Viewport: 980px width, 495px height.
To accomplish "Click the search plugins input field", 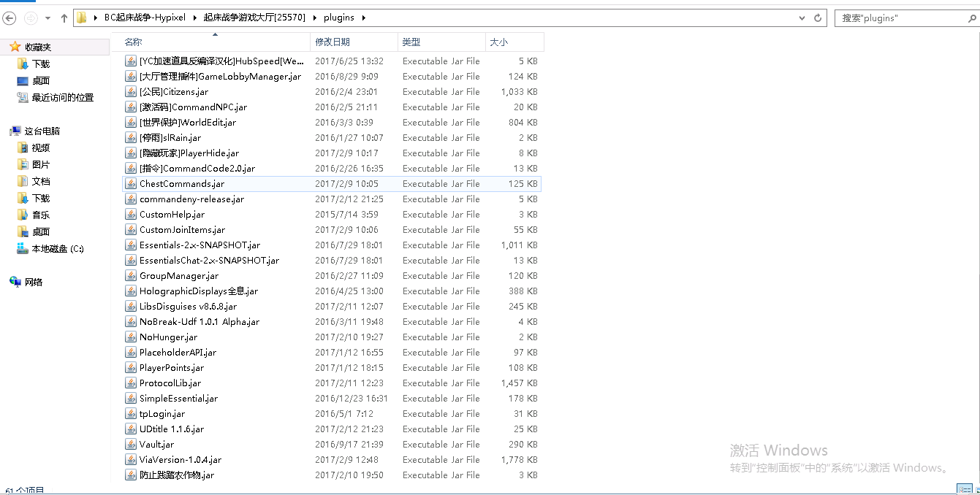I will tap(899, 18).
